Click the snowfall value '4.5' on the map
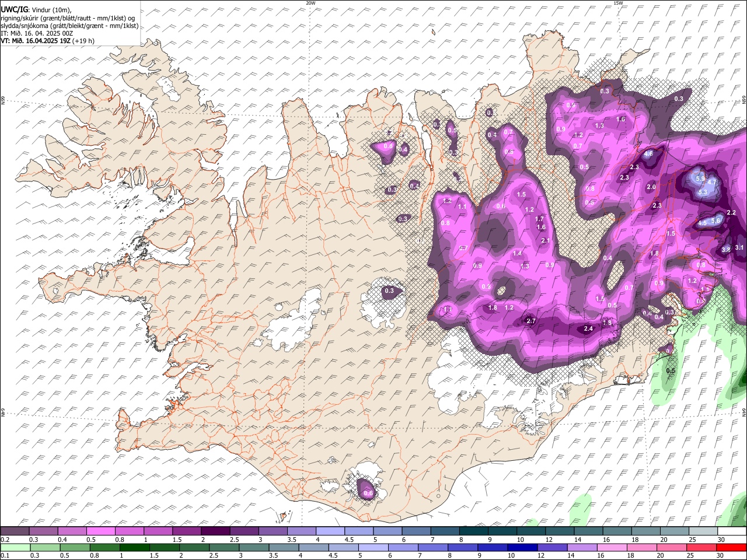Image resolution: width=747 pixels, height=560 pixels. [x=702, y=223]
